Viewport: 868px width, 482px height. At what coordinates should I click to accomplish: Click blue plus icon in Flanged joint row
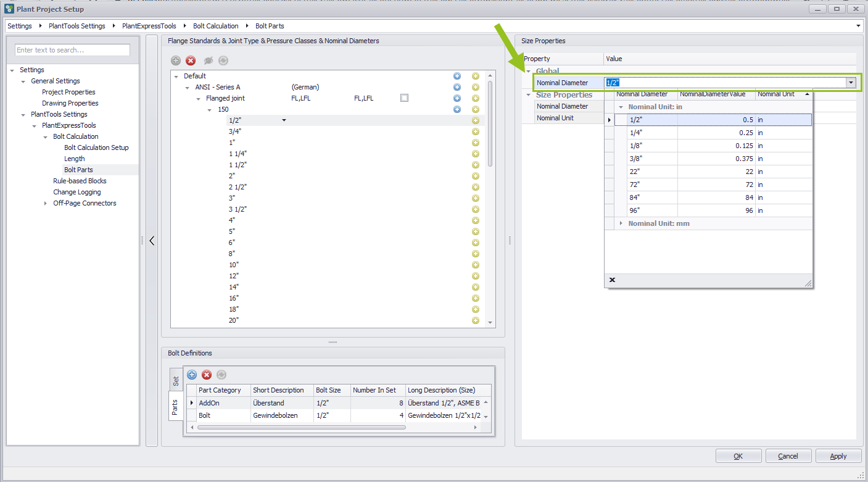(457, 98)
